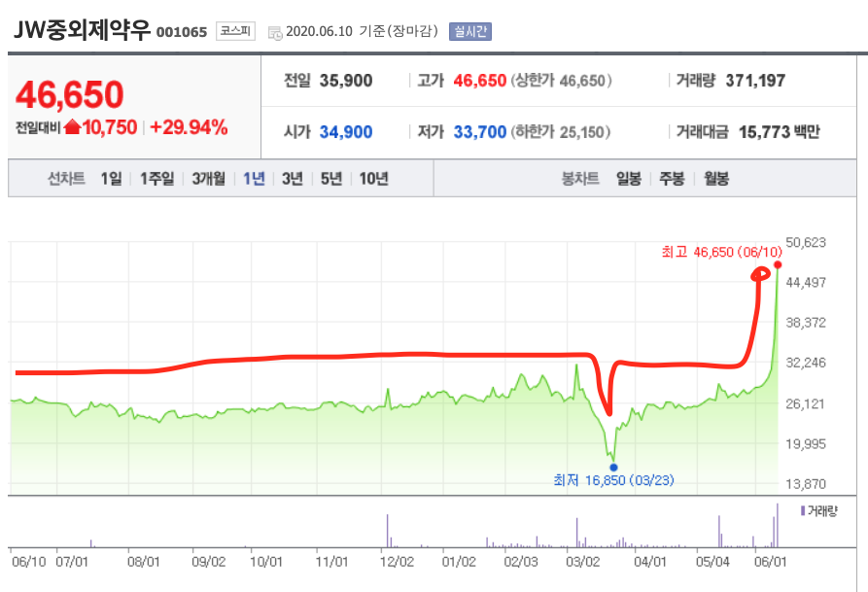This screenshot has height=592, width=868.
Task: Click the 13,870 y-axis label
Action: point(806,484)
